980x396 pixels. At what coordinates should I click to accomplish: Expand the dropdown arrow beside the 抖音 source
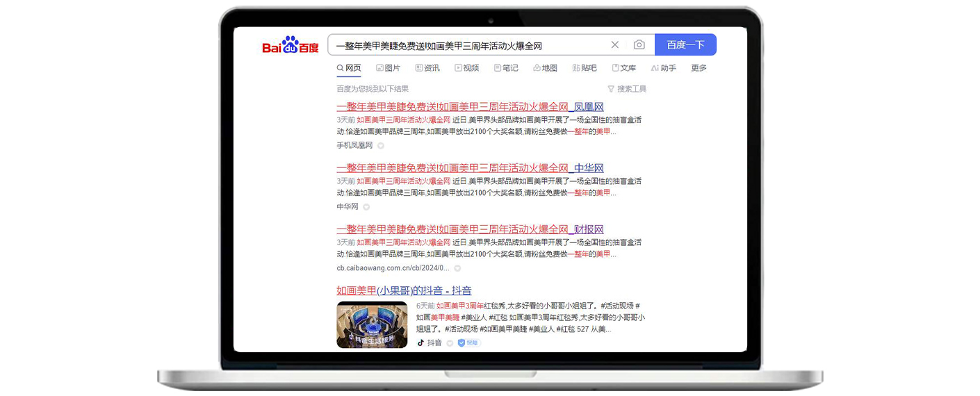click(450, 343)
